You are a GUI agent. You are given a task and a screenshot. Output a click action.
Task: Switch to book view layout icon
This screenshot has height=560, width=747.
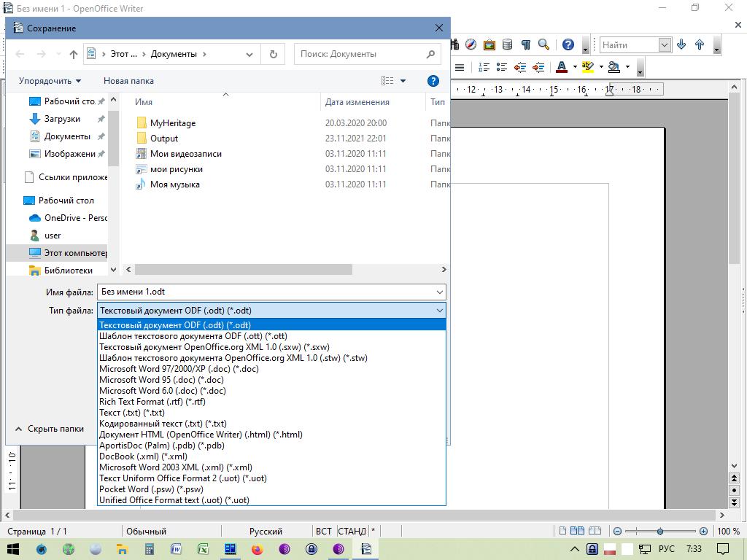[x=595, y=531]
